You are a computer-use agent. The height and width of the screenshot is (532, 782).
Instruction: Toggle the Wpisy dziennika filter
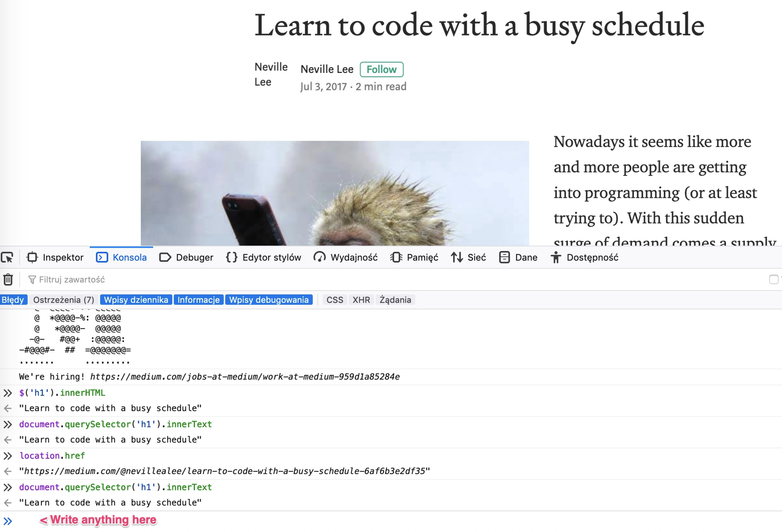tap(136, 300)
